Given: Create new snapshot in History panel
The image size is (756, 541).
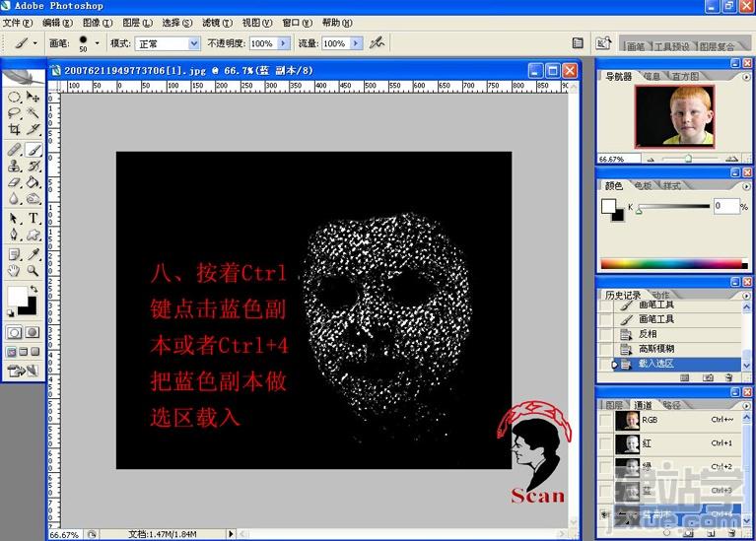Looking at the screenshot, I should tap(708, 378).
